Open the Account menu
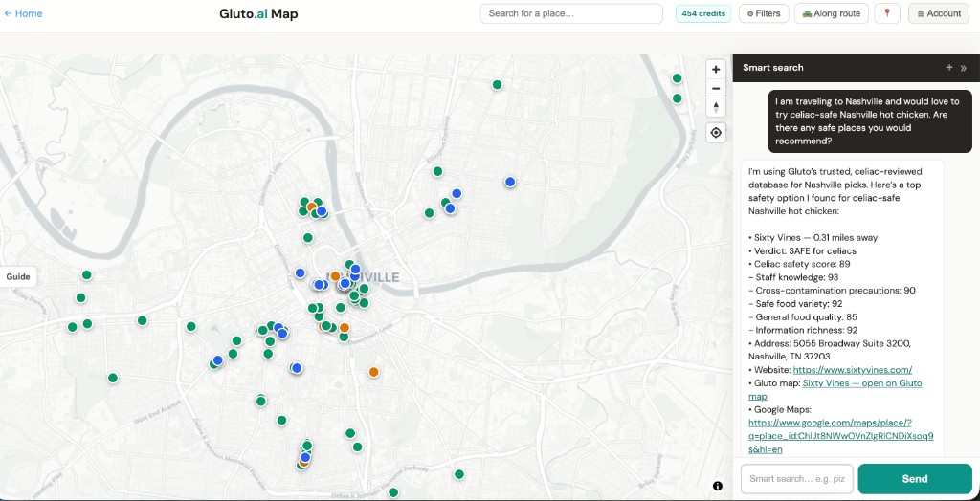 938,13
